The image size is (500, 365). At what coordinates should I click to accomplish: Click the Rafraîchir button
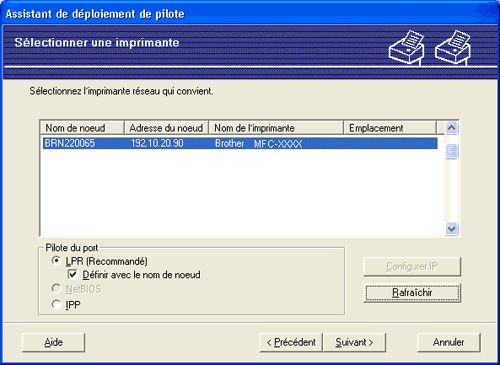412,293
